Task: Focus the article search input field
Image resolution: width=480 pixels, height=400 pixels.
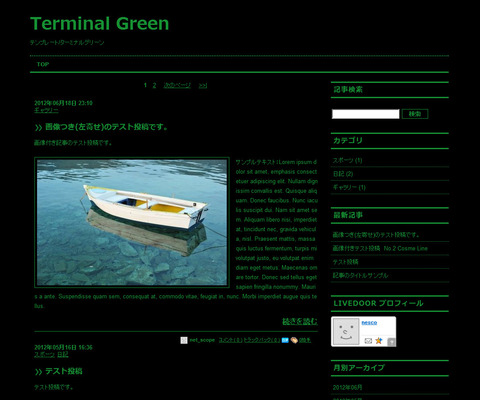Action: [x=366, y=114]
